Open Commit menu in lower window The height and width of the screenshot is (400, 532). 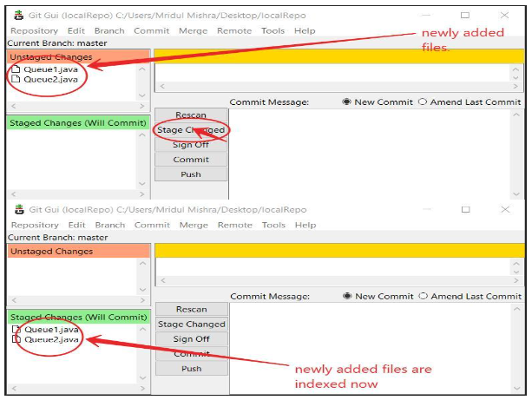(x=152, y=225)
